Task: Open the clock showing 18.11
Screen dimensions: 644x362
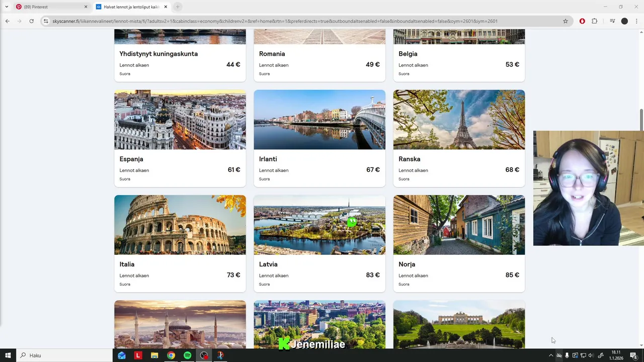Action: (616, 355)
